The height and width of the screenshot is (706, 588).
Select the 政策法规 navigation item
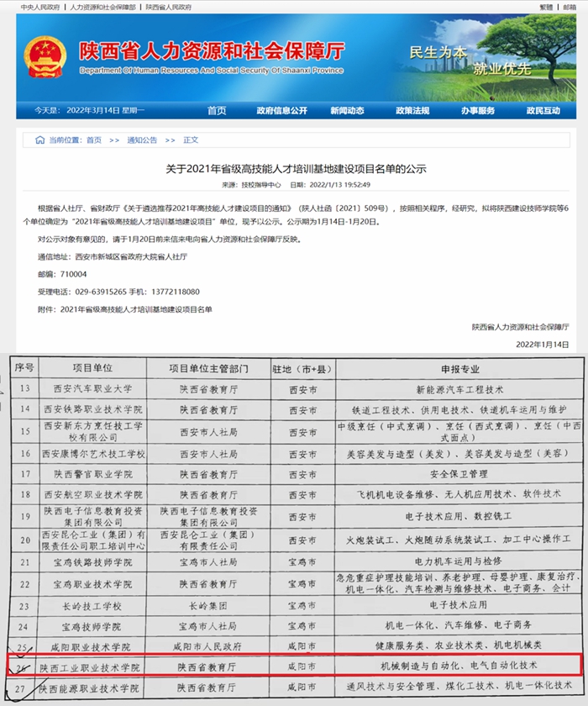412,110
